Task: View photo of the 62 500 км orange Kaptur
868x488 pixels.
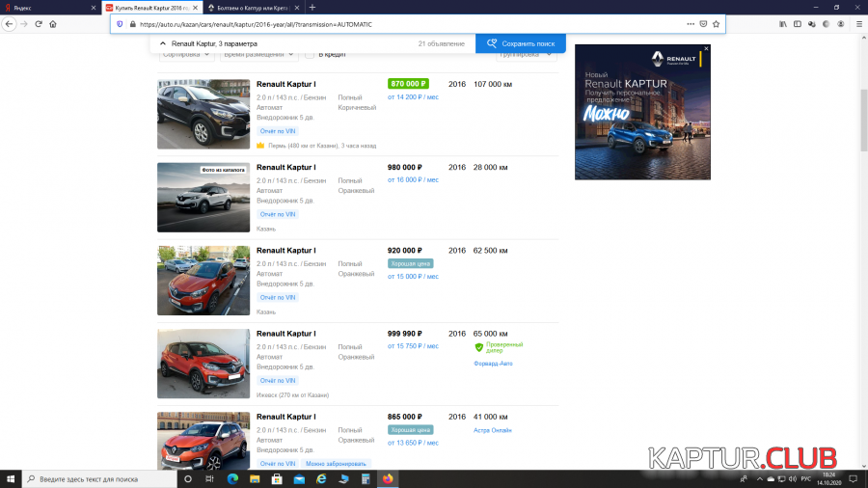Action: point(203,281)
